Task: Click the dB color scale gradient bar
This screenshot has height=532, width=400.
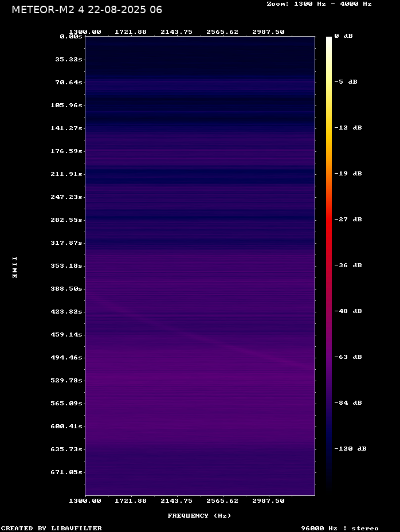Action: pos(329,265)
